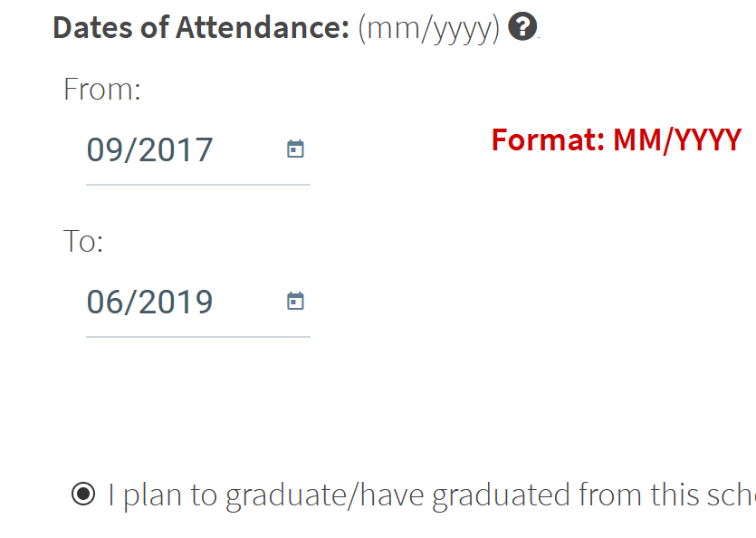Click the word 'graduated' in radio option
The height and width of the screenshot is (538, 756).
pos(501,496)
